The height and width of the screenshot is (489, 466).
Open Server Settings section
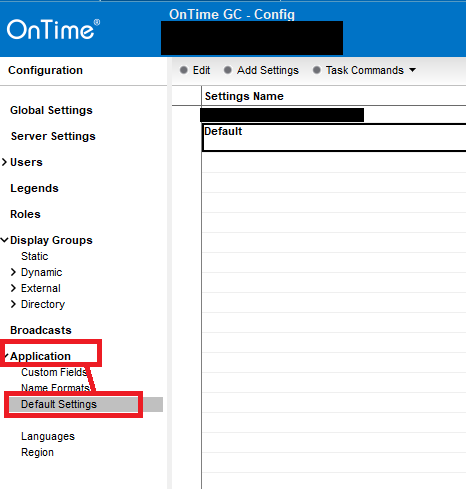click(53, 136)
